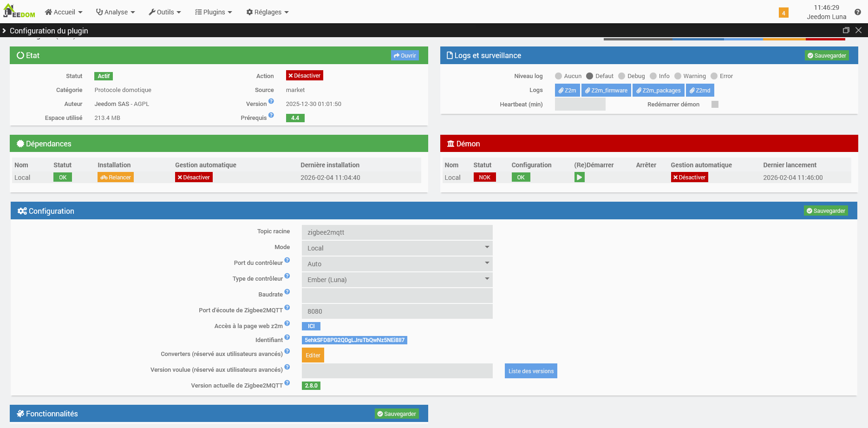
Task: Click the chevron left of Configuration du plugin
Action: [x=4, y=31]
